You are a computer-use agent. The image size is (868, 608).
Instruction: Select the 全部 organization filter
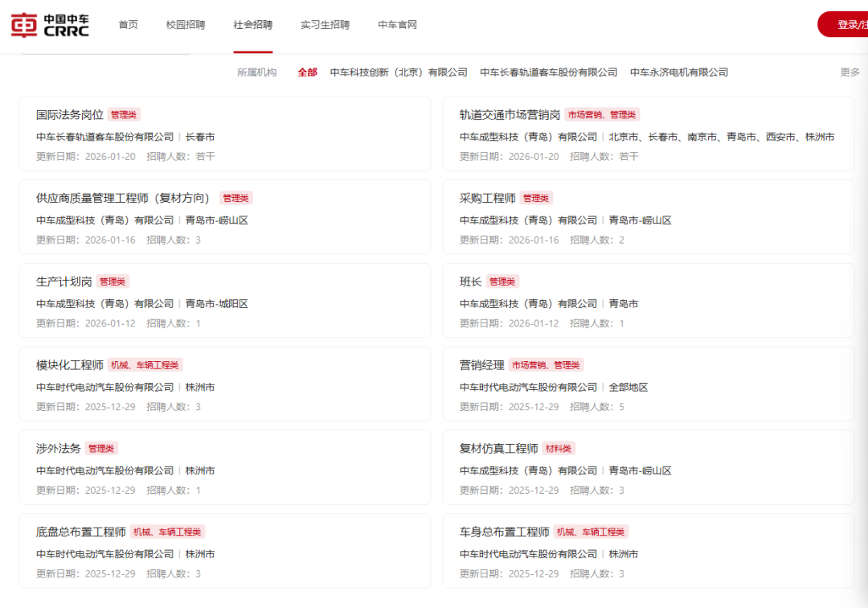[x=307, y=72]
